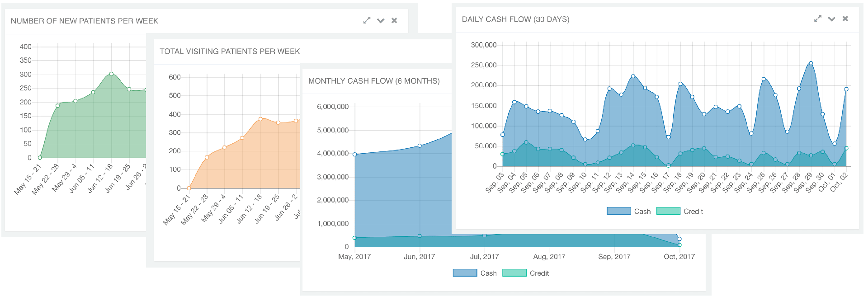
Task: Toggle Credit legend in Monthly Cash Flow
Action: [x=525, y=273]
